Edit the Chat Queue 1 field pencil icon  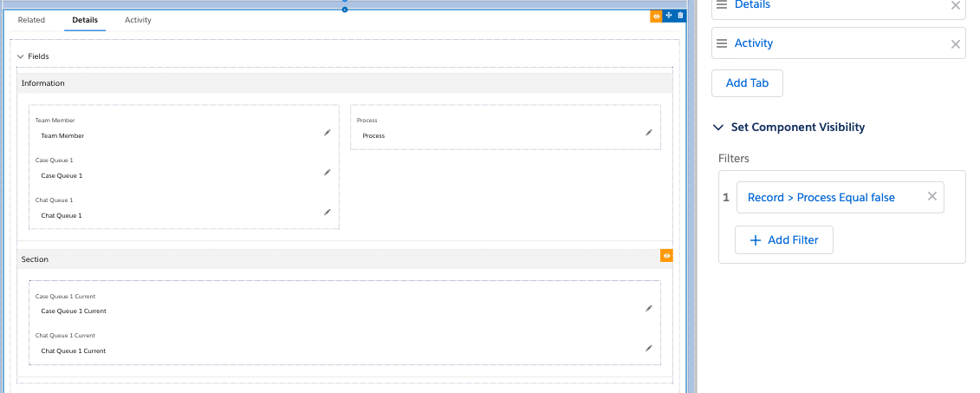pos(327,213)
